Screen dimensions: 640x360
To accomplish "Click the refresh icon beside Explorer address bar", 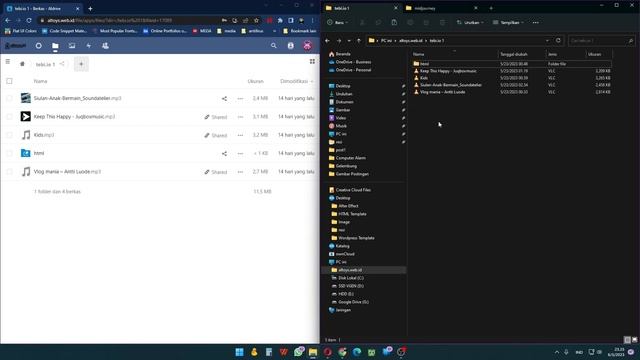I will (558, 40).
